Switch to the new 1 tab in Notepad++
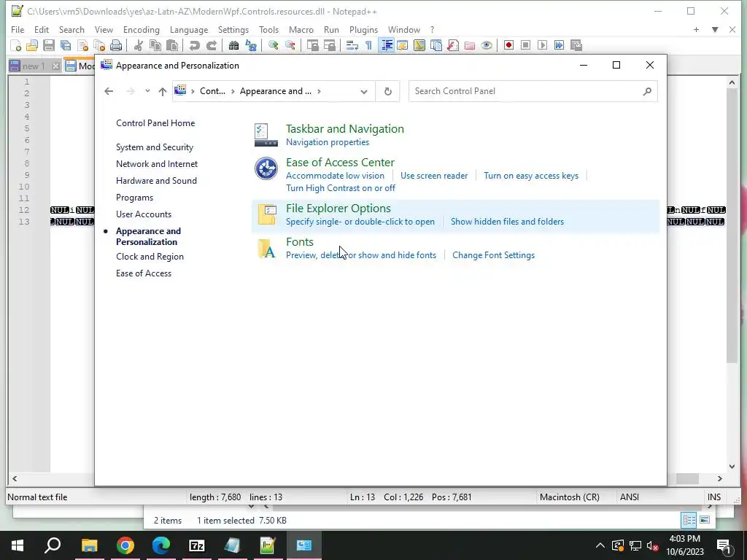The image size is (747, 560). click(33, 66)
